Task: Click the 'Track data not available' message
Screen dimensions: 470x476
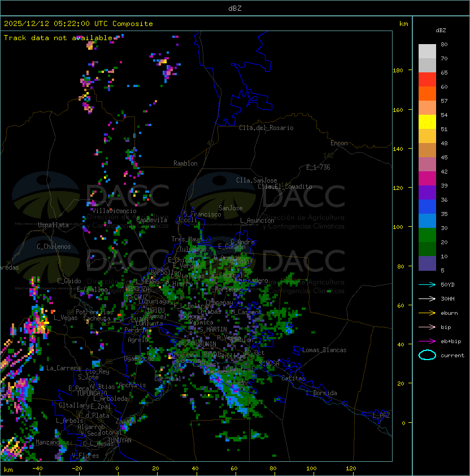Action: [58, 38]
